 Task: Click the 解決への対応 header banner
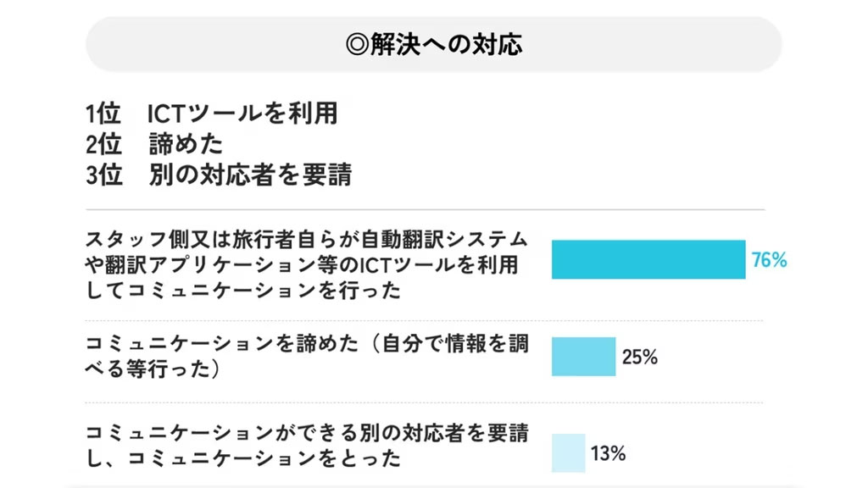tap(433, 44)
